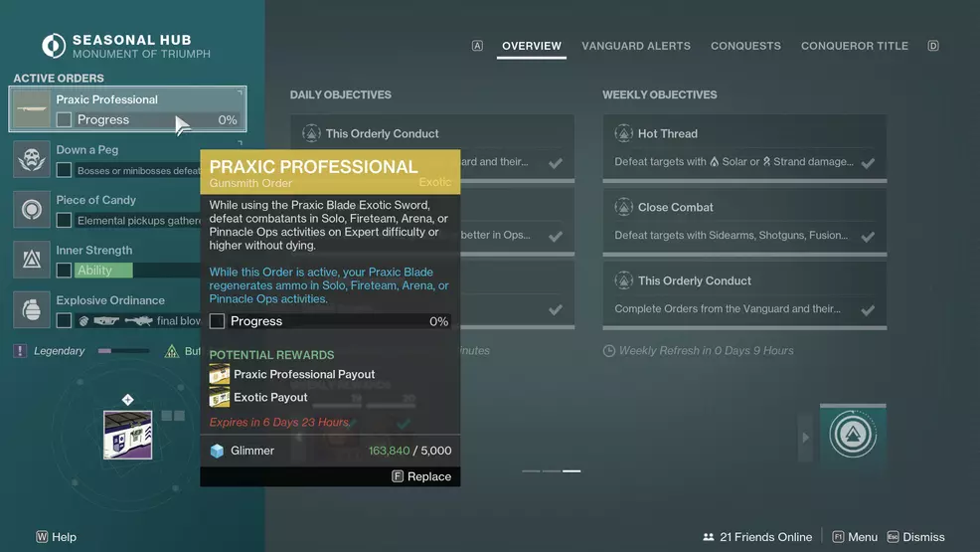The height and width of the screenshot is (552, 980).
Task: Click the A key previous tab icon
Action: [x=477, y=46]
